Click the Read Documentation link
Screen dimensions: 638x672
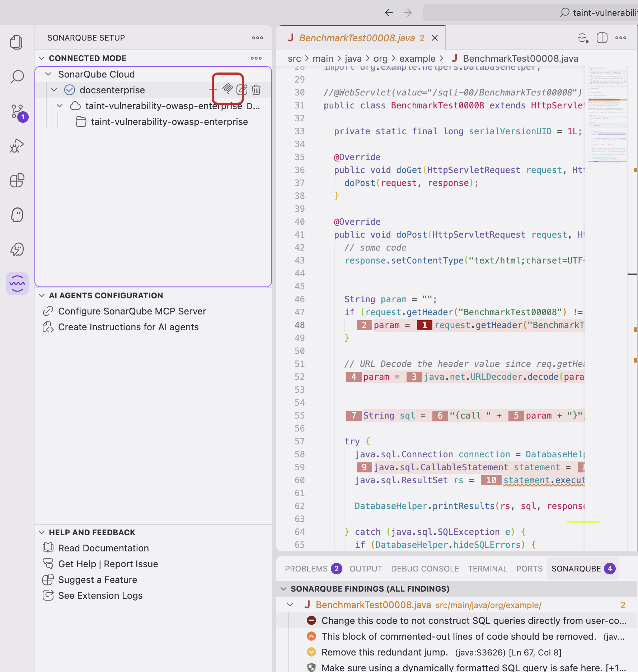click(103, 548)
